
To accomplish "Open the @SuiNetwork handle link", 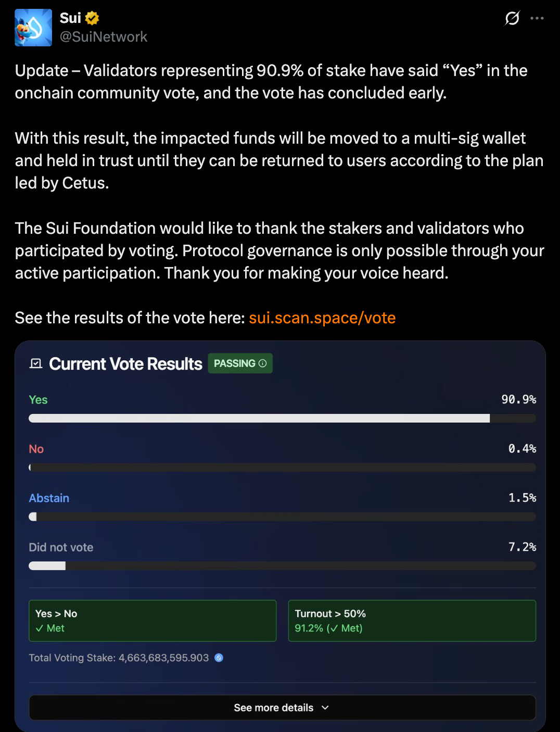I will (104, 37).
